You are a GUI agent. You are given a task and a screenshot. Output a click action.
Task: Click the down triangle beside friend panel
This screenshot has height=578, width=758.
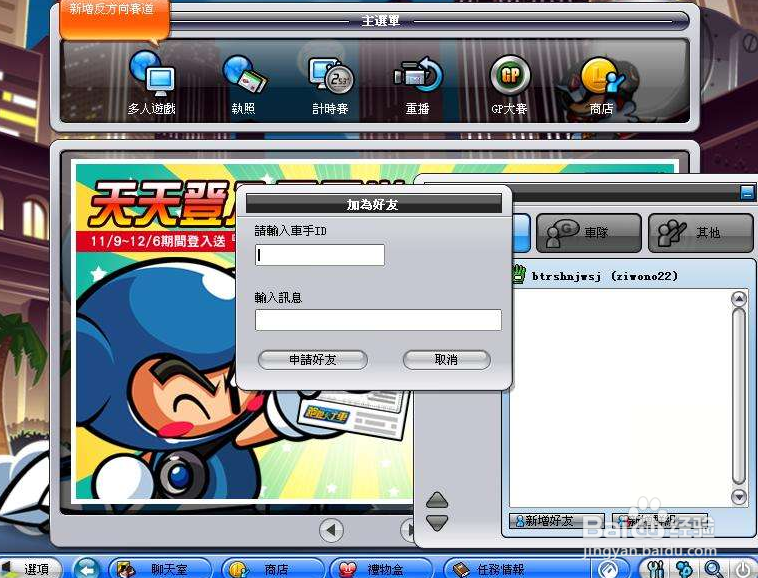pyautogui.click(x=437, y=523)
